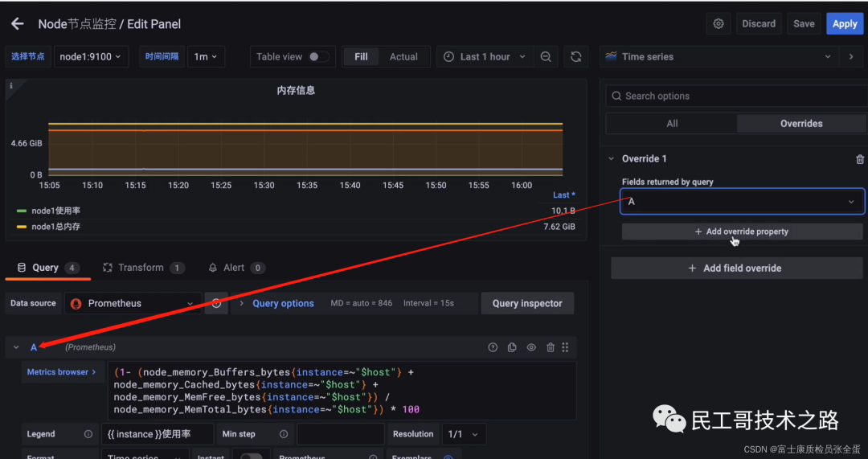Screen dimensions: 868x459
Task: Toggle Table view switch
Action: [318, 56]
